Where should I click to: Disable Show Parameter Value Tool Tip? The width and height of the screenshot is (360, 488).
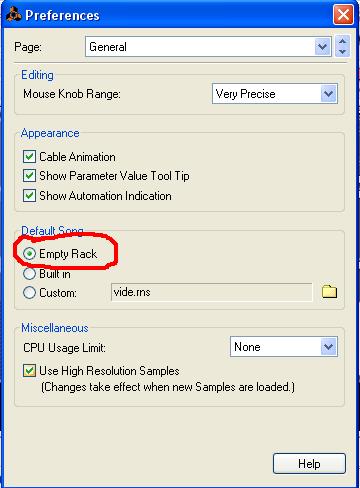pyautogui.click(x=29, y=176)
